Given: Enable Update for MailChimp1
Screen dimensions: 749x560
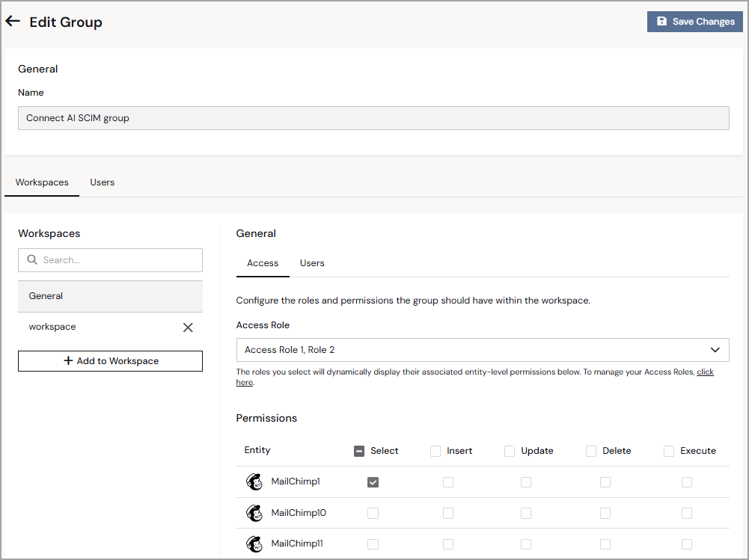Looking at the screenshot, I should click(526, 482).
